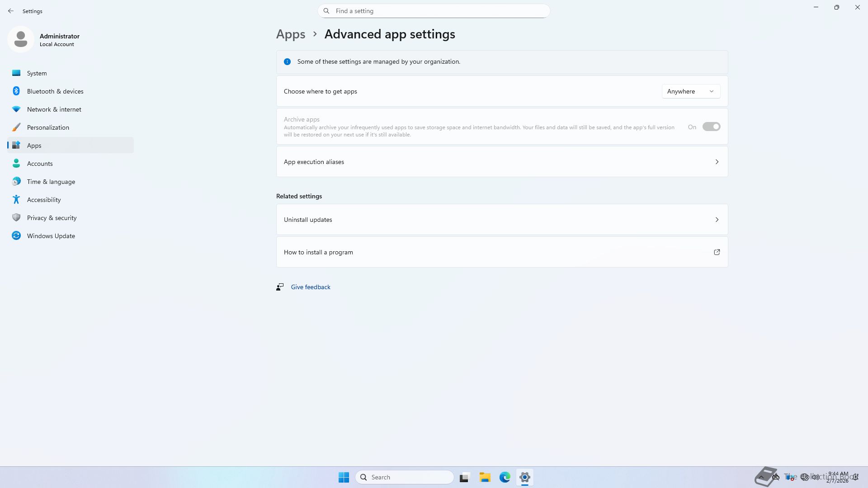
Task: Open the Privacy & security shield icon
Action: pos(16,218)
